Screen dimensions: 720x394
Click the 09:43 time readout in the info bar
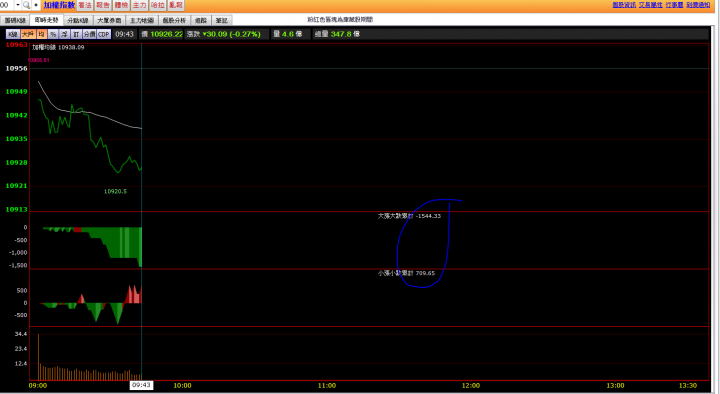124,34
